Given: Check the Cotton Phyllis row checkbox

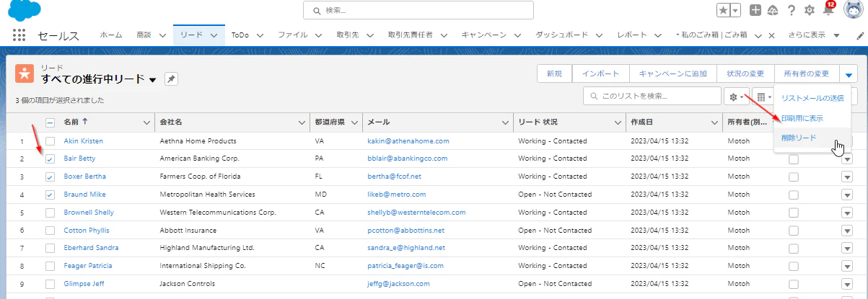Looking at the screenshot, I should pyautogui.click(x=50, y=231).
